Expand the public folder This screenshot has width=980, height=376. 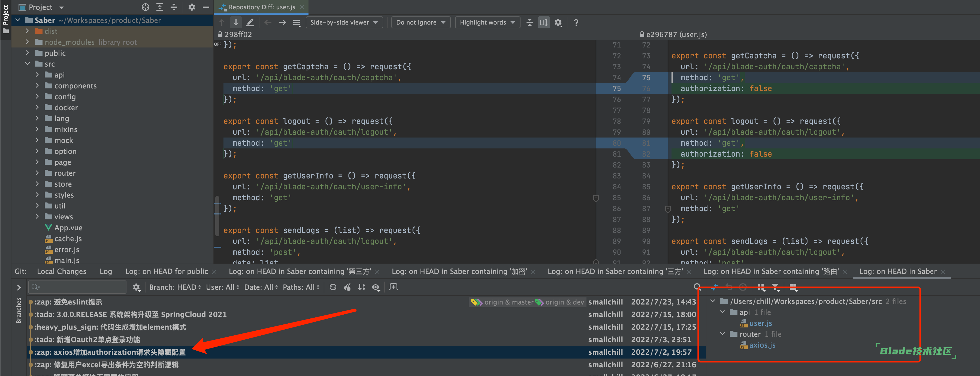pos(28,53)
